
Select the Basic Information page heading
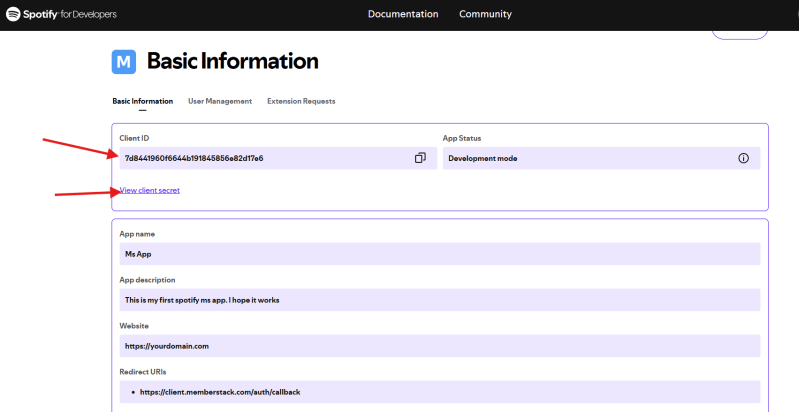[233, 61]
